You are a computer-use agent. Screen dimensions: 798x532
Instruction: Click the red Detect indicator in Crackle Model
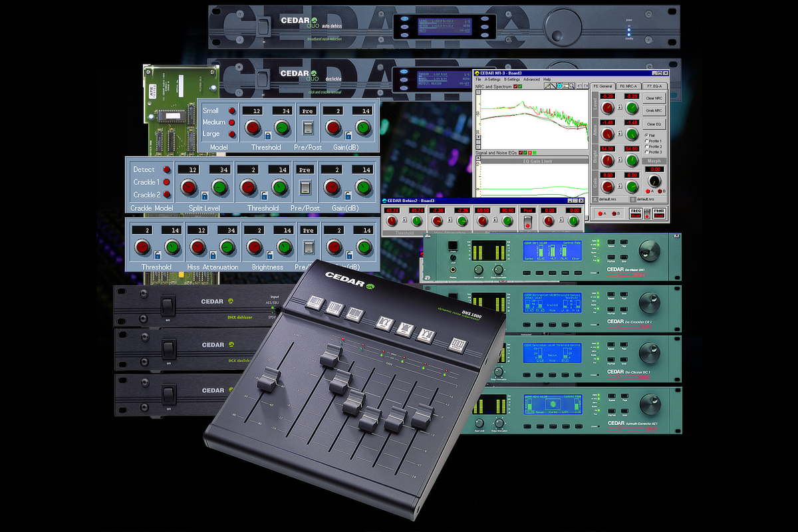[166, 170]
